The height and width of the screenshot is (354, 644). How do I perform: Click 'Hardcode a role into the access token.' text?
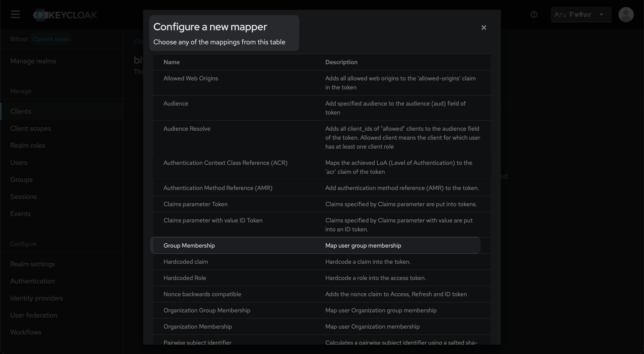pyautogui.click(x=375, y=278)
